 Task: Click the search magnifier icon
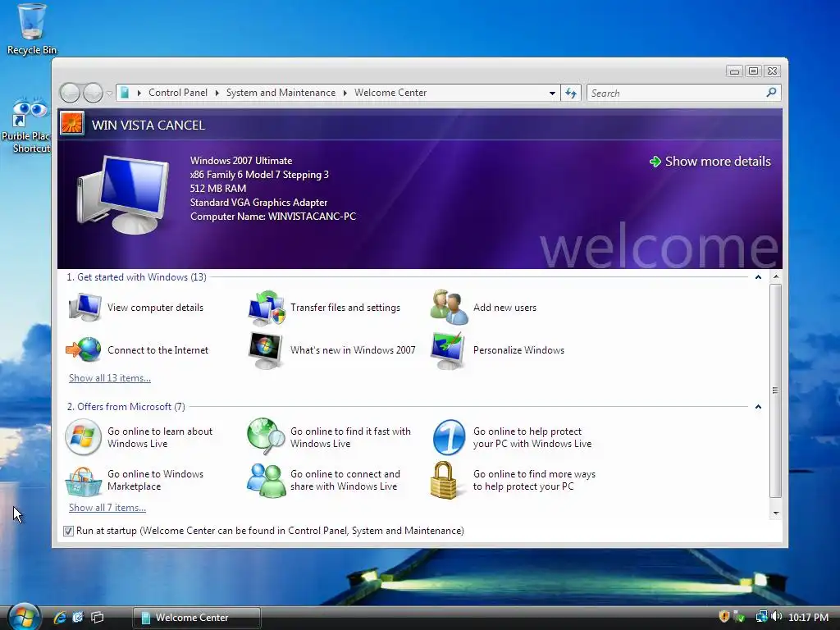coord(771,93)
